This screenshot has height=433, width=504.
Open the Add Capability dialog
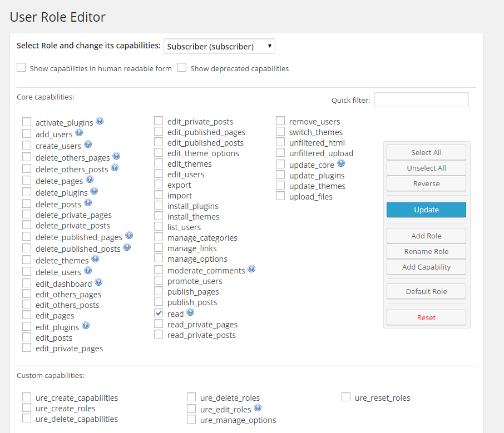pyautogui.click(x=426, y=267)
